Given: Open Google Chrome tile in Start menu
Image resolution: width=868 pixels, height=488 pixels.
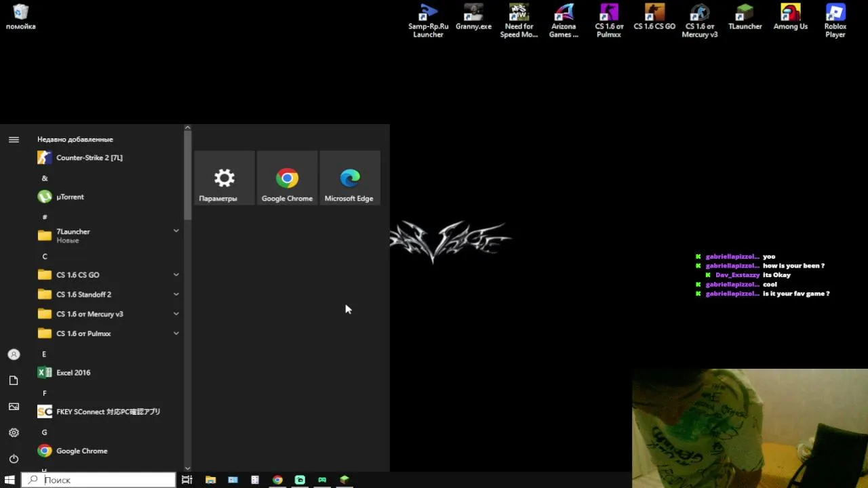Looking at the screenshot, I should click(287, 178).
